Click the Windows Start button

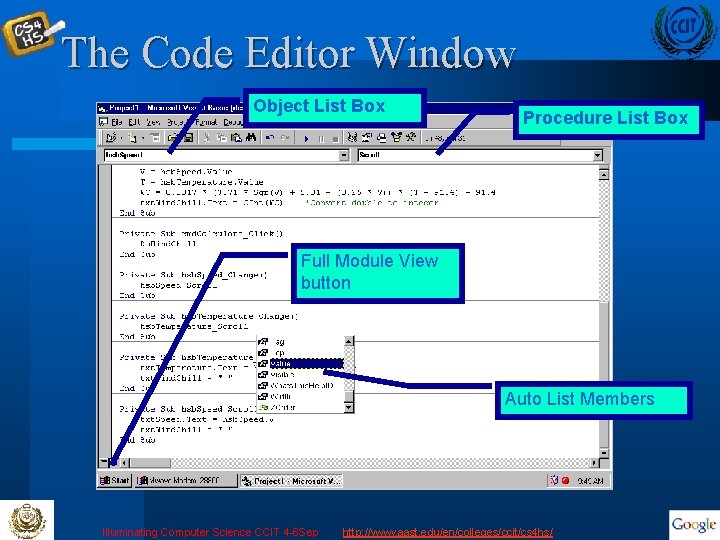[115, 480]
